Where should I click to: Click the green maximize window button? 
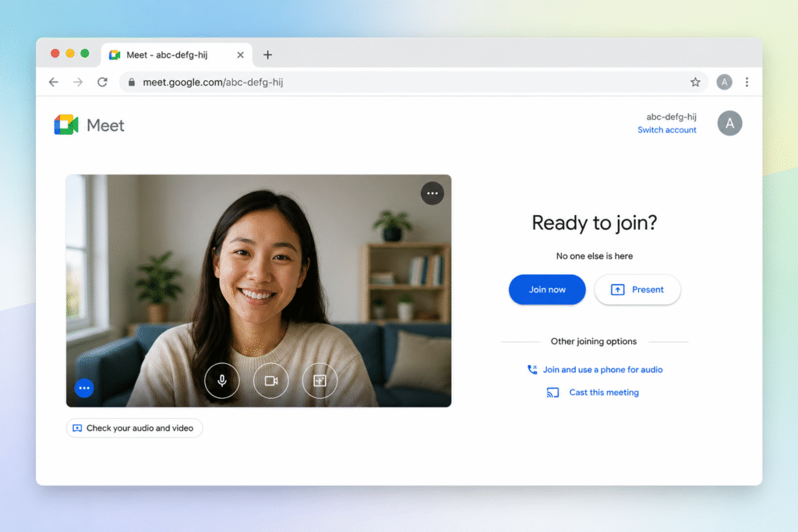tap(85, 54)
